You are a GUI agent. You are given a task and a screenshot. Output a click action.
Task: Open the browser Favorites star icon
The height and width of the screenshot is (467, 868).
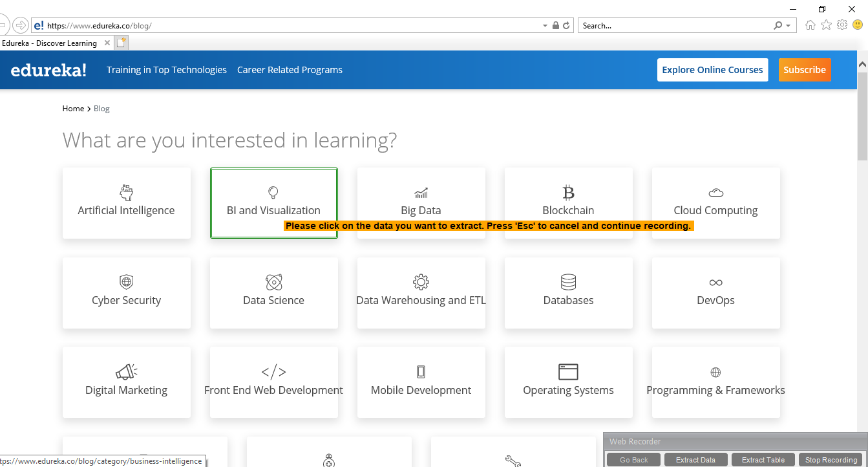[826, 25]
